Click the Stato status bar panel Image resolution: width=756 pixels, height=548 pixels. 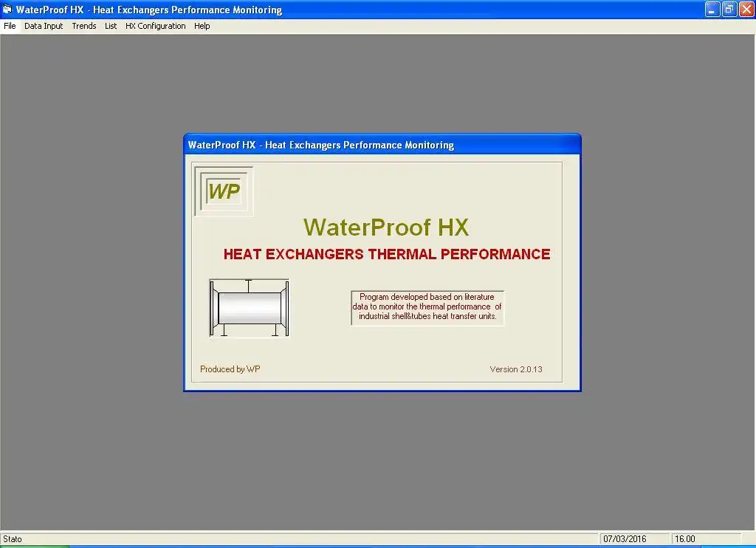[x=299, y=539]
